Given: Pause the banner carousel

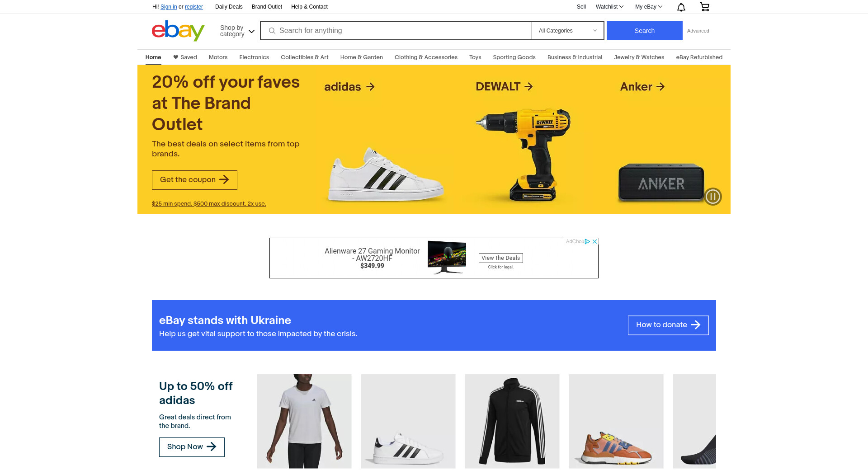Looking at the screenshot, I should click(713, 197).
